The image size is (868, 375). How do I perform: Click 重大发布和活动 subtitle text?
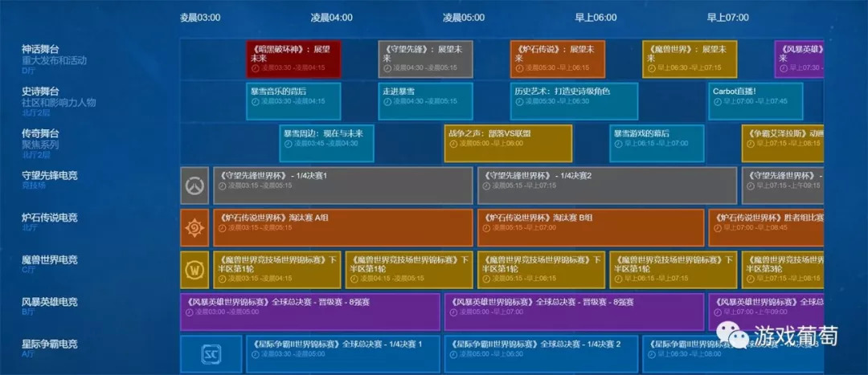point(55,60)
